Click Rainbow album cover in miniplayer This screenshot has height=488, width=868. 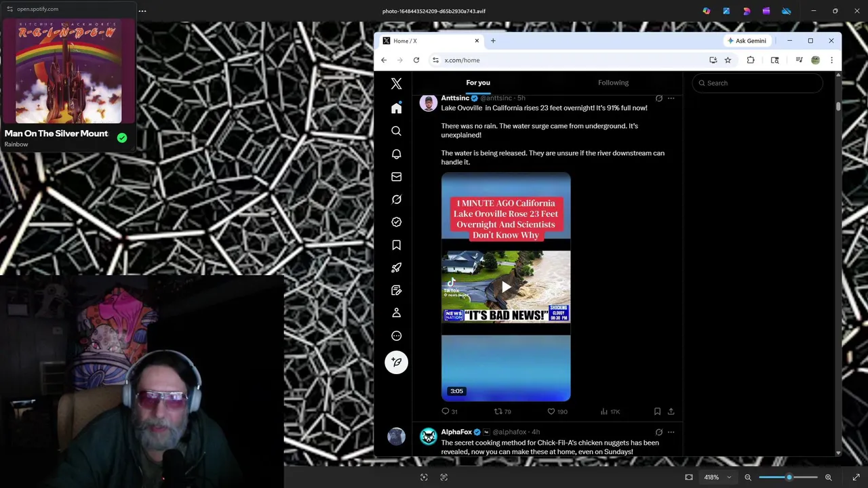[x=68, y=71]
